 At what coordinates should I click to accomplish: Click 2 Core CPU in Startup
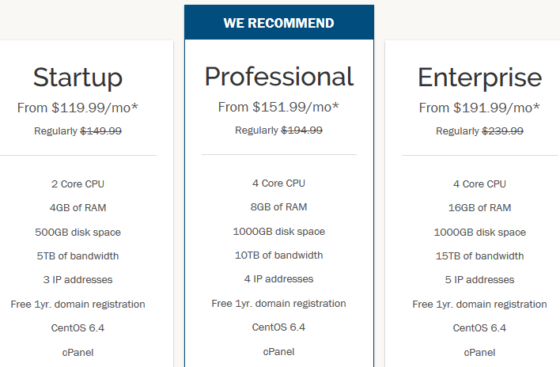[x=78, y=184]
